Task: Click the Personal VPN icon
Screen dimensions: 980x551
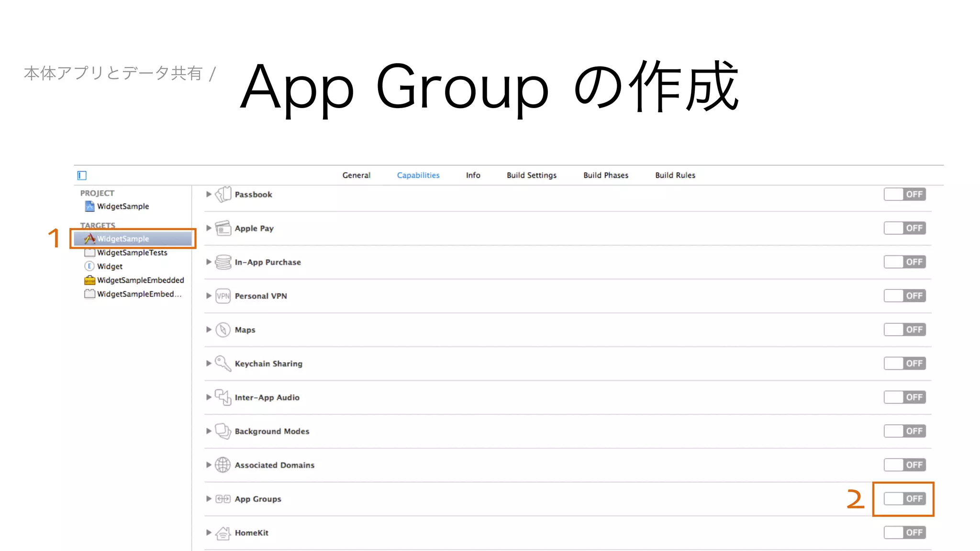Action: pyautogui.click(x=223, y=296)
